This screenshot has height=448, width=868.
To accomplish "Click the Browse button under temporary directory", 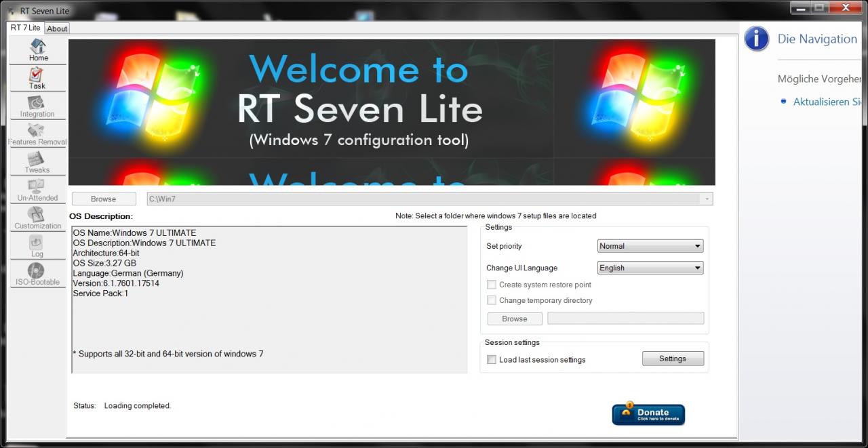I will click(x=515, y=319).
